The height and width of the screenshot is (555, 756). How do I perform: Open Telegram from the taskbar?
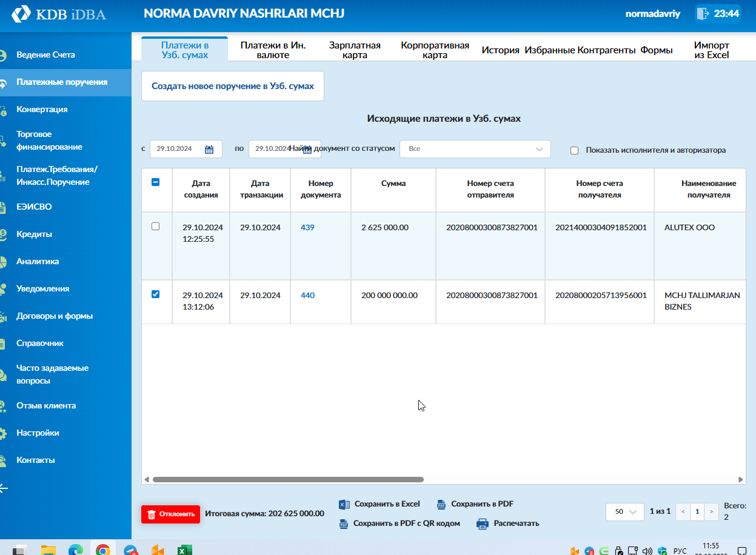[130, 550]
